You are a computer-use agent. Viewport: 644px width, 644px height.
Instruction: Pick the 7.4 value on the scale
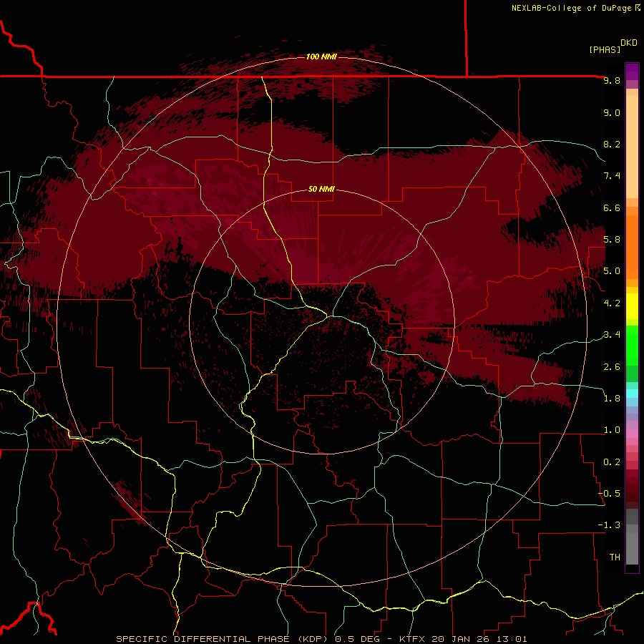[x=612, y=176]
